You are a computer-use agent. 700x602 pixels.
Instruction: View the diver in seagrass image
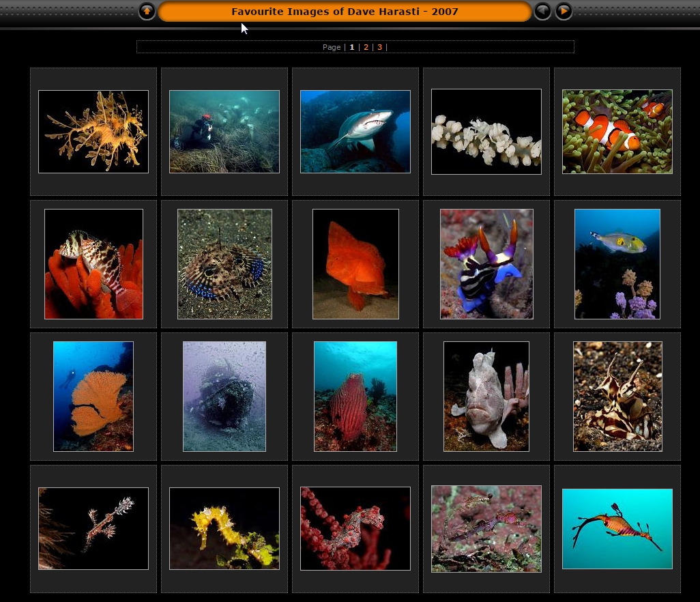click(x=224, y=131)
